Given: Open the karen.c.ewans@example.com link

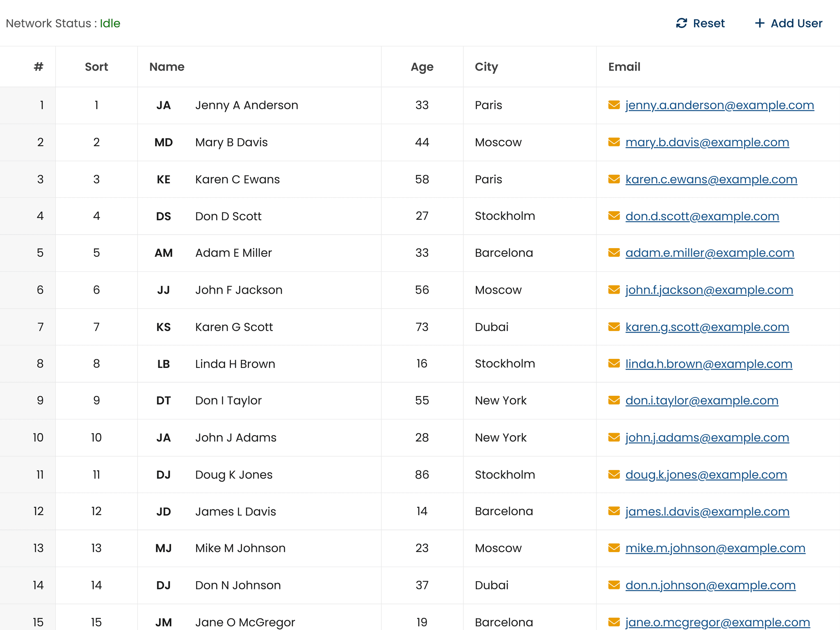Looking at the screenshot, I should click(711, 179).
